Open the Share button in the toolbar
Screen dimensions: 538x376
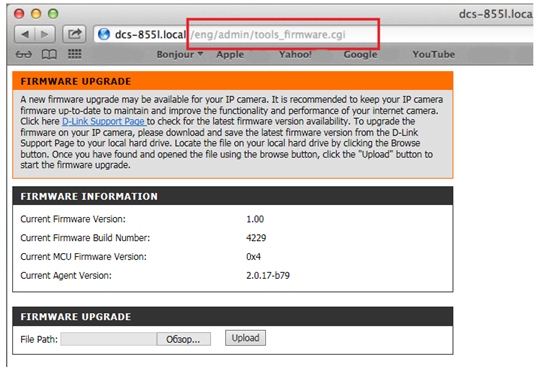[x=74, y=34]
